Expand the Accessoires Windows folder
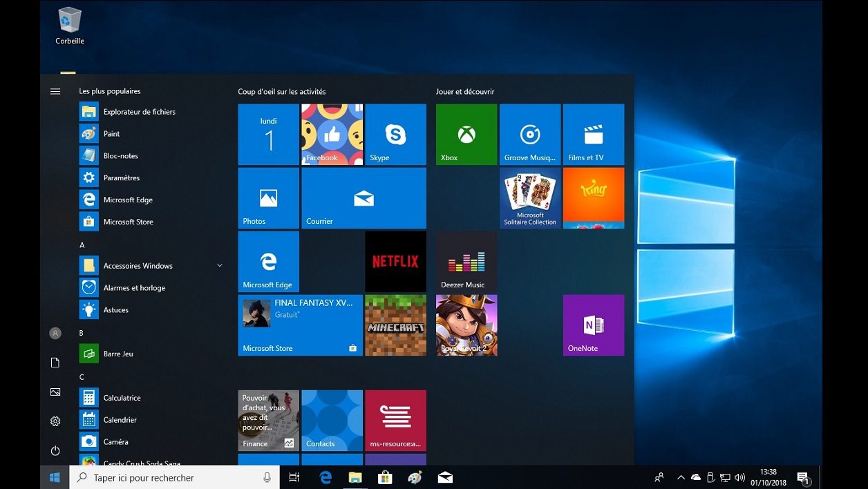 point(152,266)
